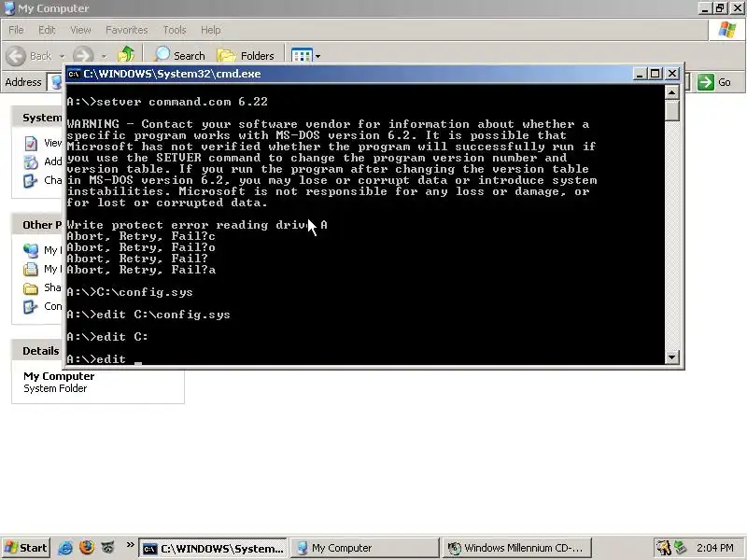The image size is (747, 560).
Task: Launch Firefox from Quick Launch
Action: tap(87, 547)
